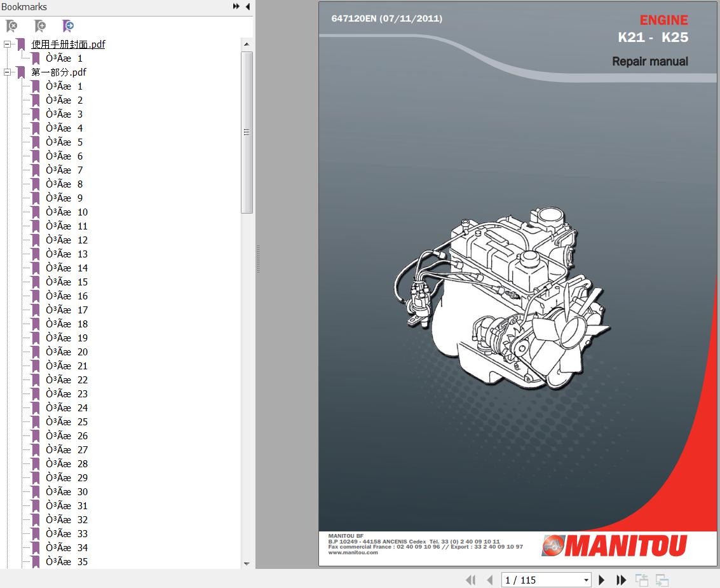Select bookmark page 24
The width and height of the screenshot is (720, 588).
(x=67, y=408)
